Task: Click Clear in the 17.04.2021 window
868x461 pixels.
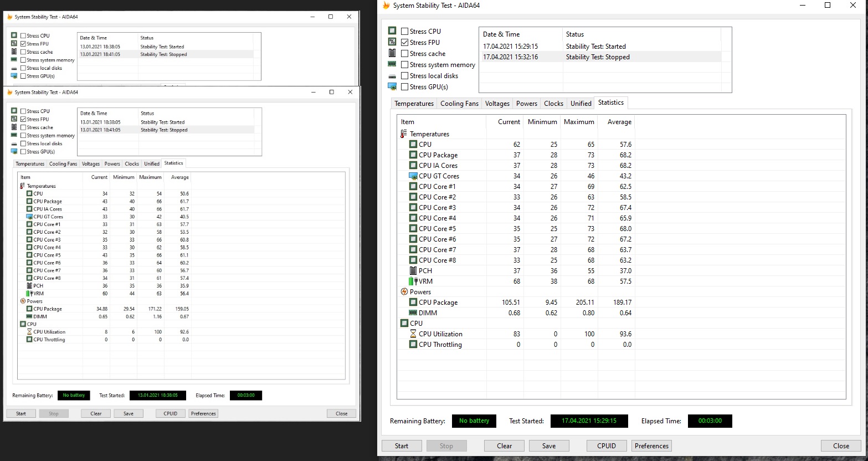Action: click(x=504, y=446)
